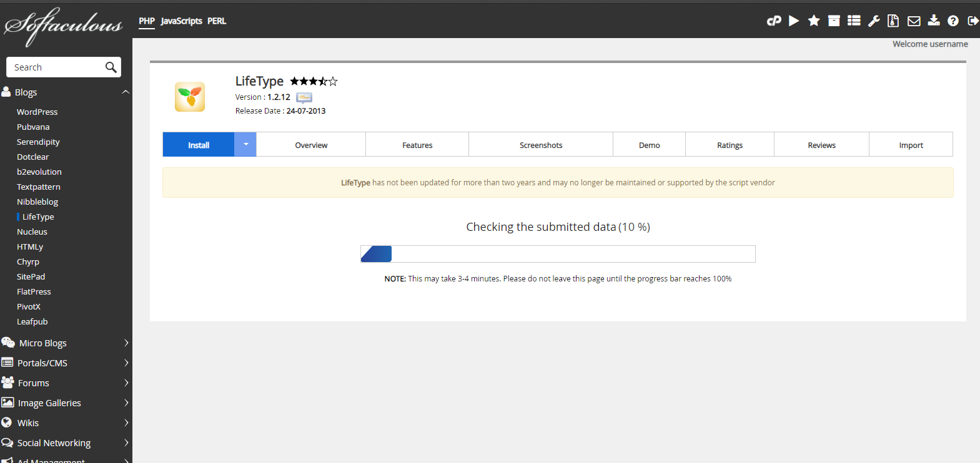The image size is (980, 463).
Task: Click the archive box installations icon
Action: point(834,21)
